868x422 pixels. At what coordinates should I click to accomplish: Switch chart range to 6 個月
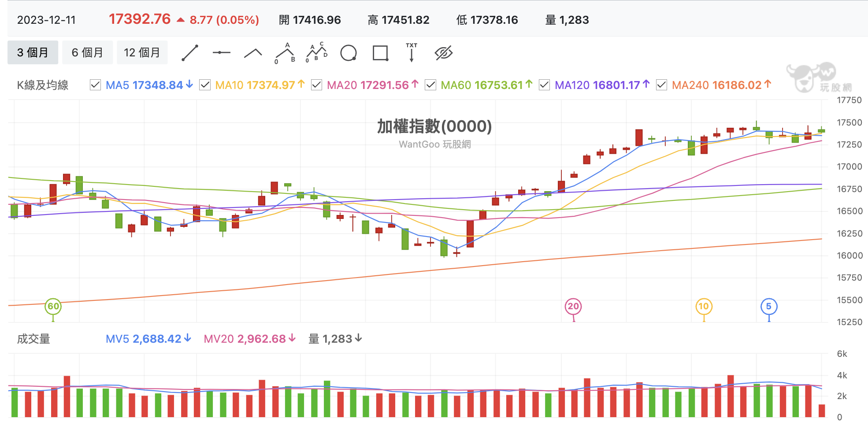[x=87, y=52]
